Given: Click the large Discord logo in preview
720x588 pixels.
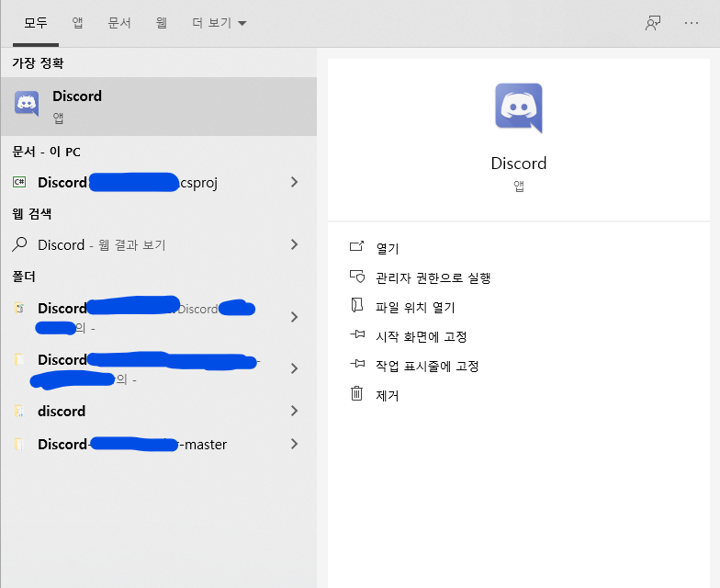Looking at the screenshot, I should point(519,108).
